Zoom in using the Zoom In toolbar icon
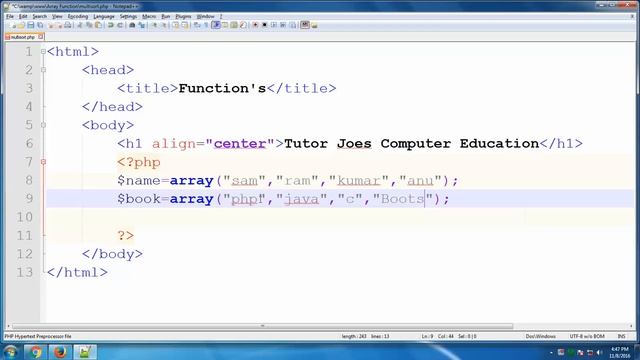The image size is (640, 360). click(154, 25)
